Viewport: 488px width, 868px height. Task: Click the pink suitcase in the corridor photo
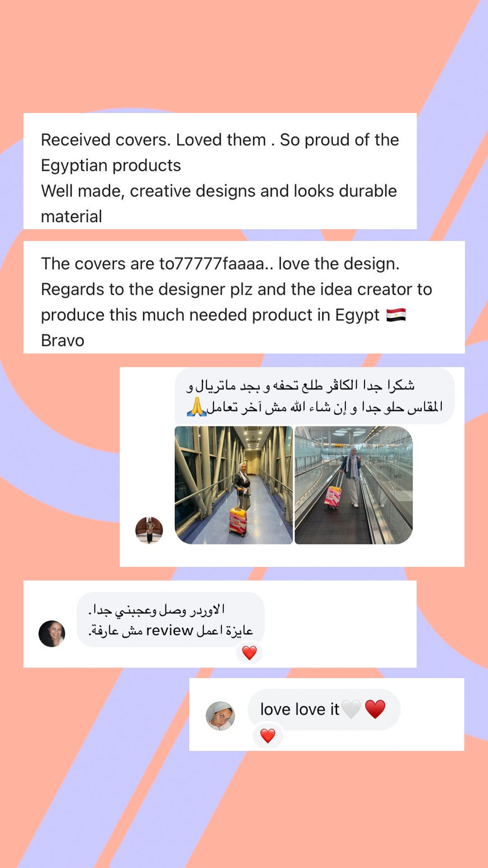coord(238,522)
